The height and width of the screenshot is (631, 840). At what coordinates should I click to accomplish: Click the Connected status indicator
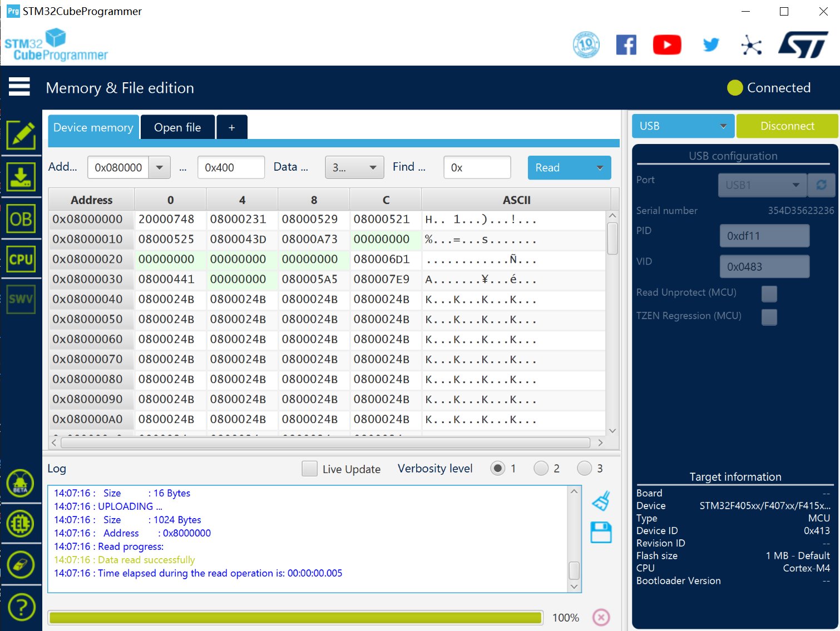[769, 87]
